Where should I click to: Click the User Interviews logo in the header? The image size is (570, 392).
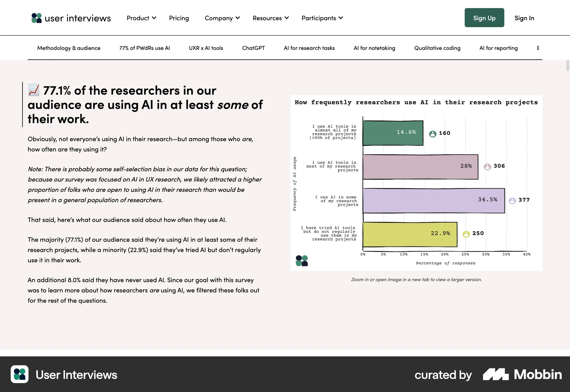71,18
